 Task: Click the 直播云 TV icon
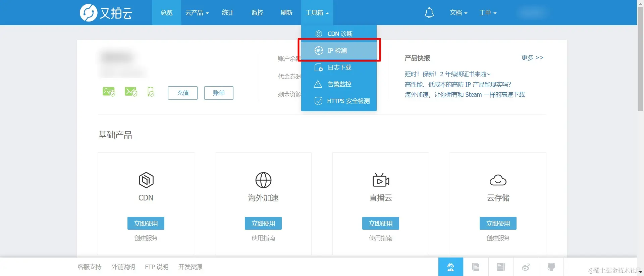tap(381, 180)
